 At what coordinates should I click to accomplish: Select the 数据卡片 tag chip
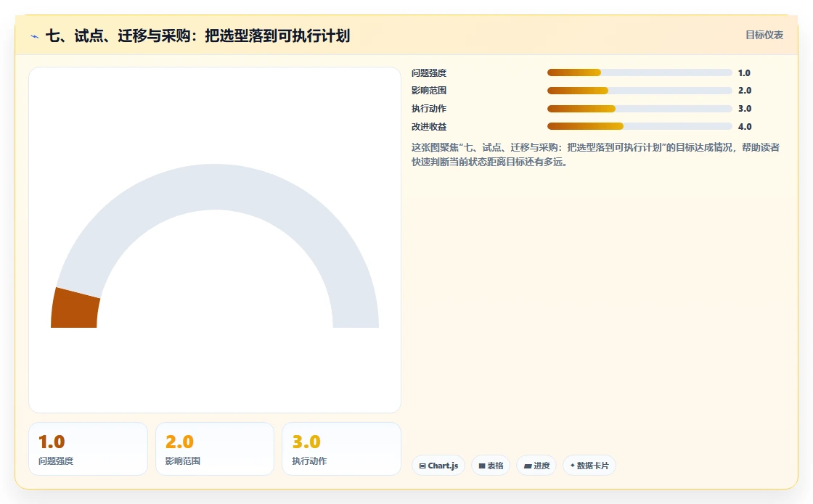[589, 466]
